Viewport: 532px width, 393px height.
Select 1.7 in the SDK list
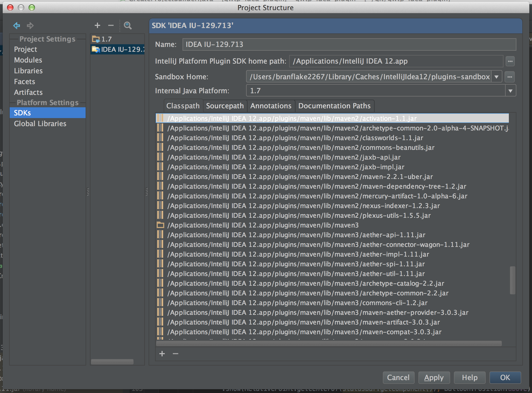[117, 39]
